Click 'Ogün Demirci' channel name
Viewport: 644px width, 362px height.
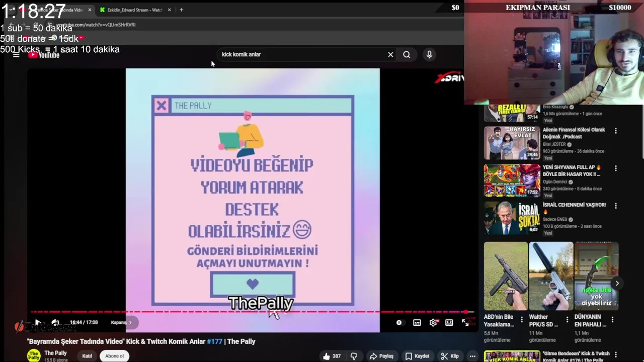pyautogui.click(x=555, y=182)
